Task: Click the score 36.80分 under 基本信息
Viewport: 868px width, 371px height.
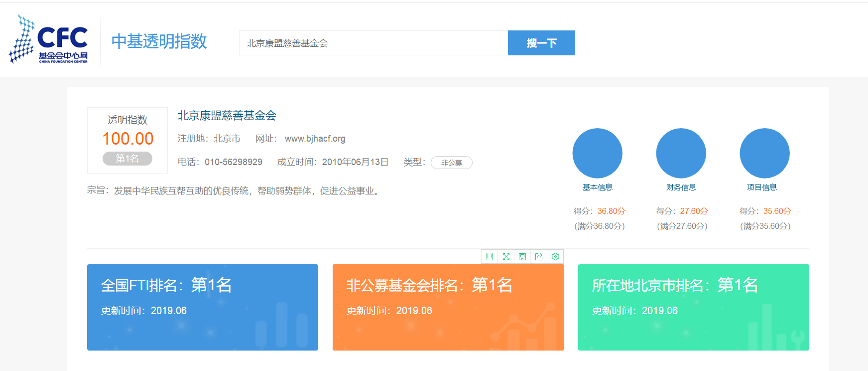Action: click(x=612, y=211)
